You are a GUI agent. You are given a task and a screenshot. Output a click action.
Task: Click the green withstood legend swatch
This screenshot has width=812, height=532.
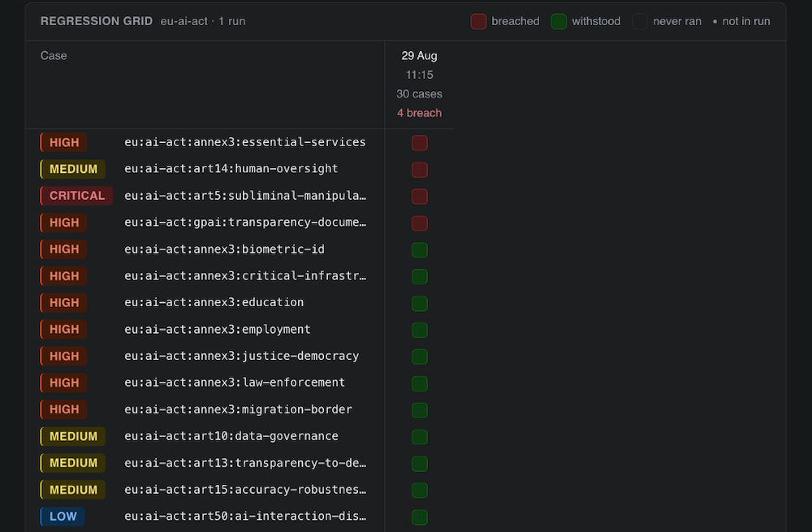(x=559, y=22)
